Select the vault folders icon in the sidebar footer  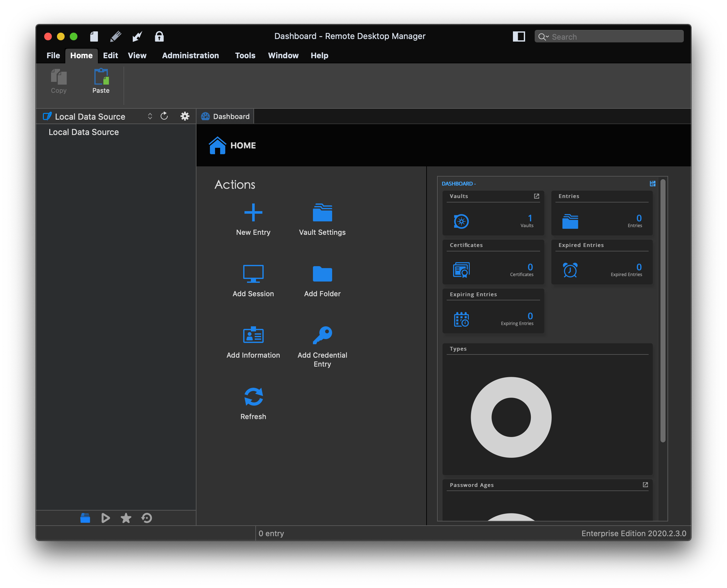pyautogui.click(x=85, y=518)
